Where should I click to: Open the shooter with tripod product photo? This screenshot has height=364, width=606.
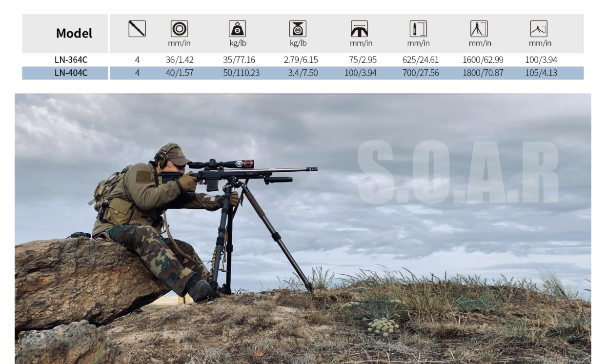[x=303, y=228]
